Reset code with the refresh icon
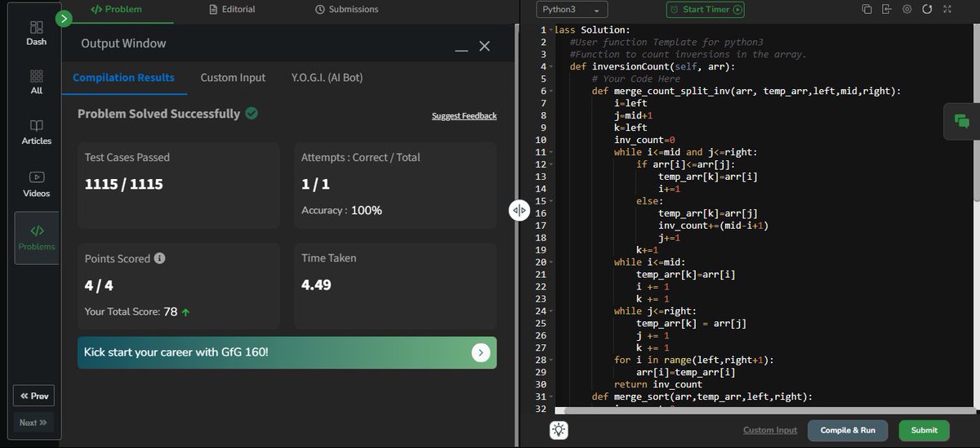 927,9
